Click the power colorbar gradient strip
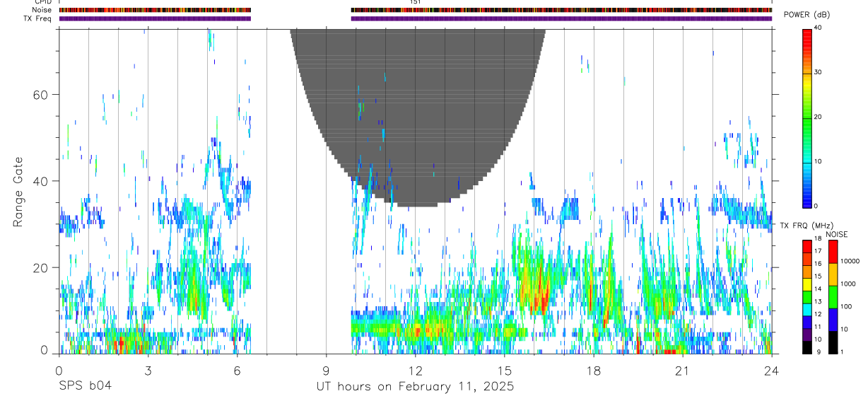Viewport: 868px width, 401px height. point(807,117)
